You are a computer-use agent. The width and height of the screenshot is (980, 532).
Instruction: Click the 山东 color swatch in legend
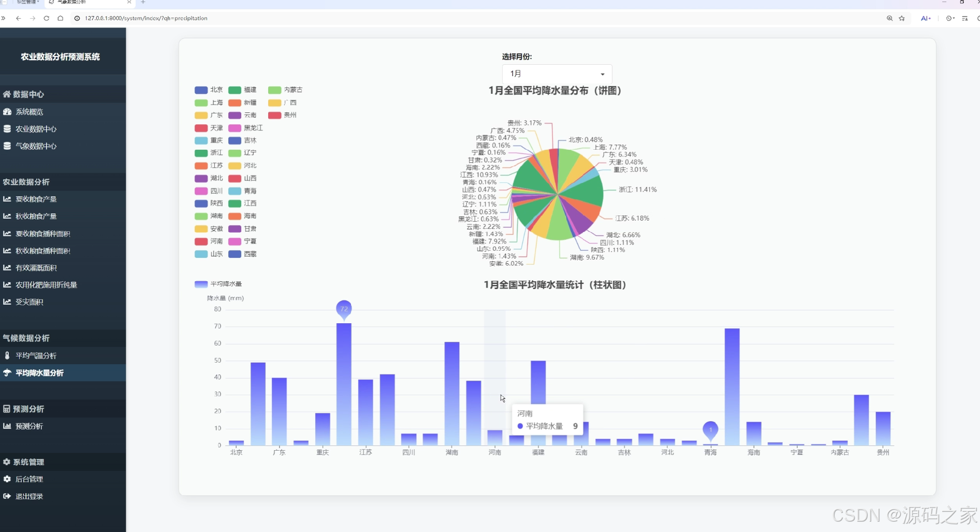point(201,254)
